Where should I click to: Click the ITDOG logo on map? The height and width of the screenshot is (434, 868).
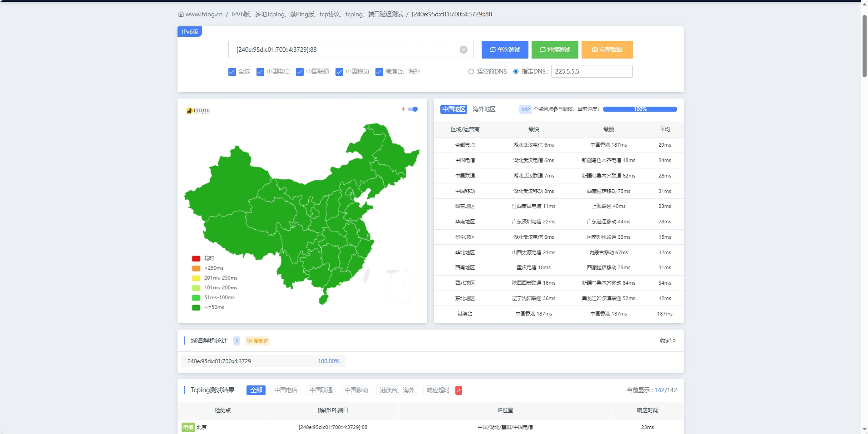pyautogui.click(x=198, y=111)
